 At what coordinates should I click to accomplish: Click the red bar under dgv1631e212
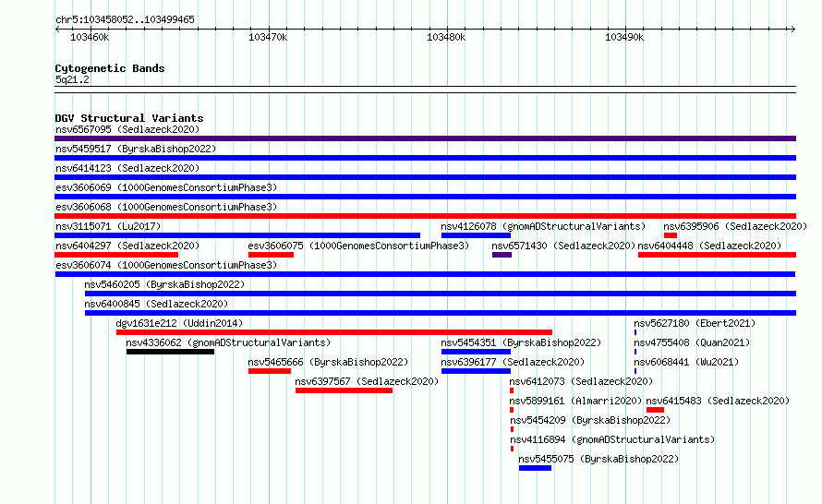click(x=334, y=332)
